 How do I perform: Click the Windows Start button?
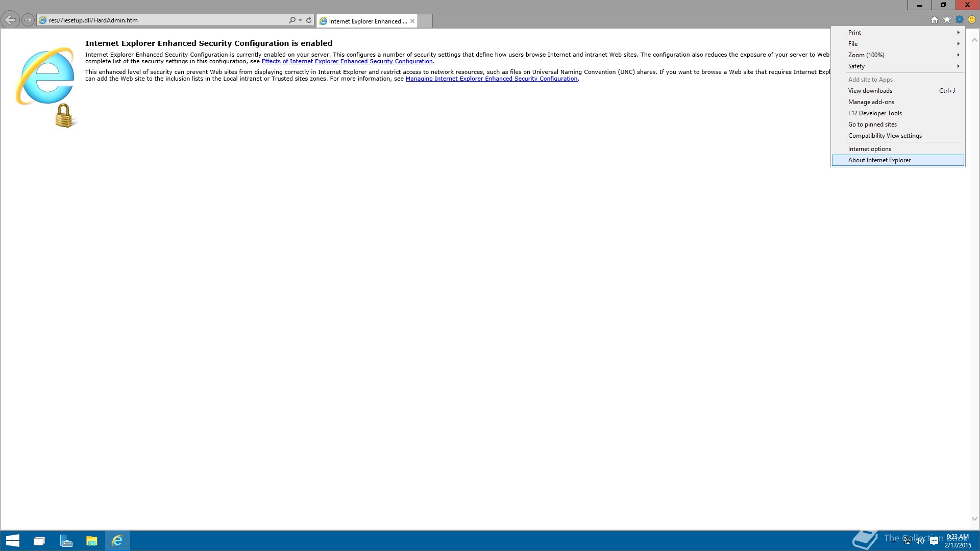click(x=12, y=541)
